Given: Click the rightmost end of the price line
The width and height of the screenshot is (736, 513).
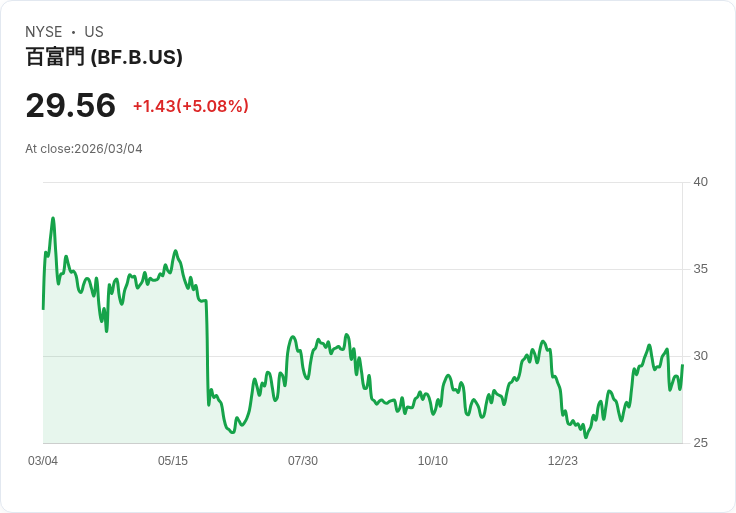Looking at the screenshot, I should [x=682, y=366].
